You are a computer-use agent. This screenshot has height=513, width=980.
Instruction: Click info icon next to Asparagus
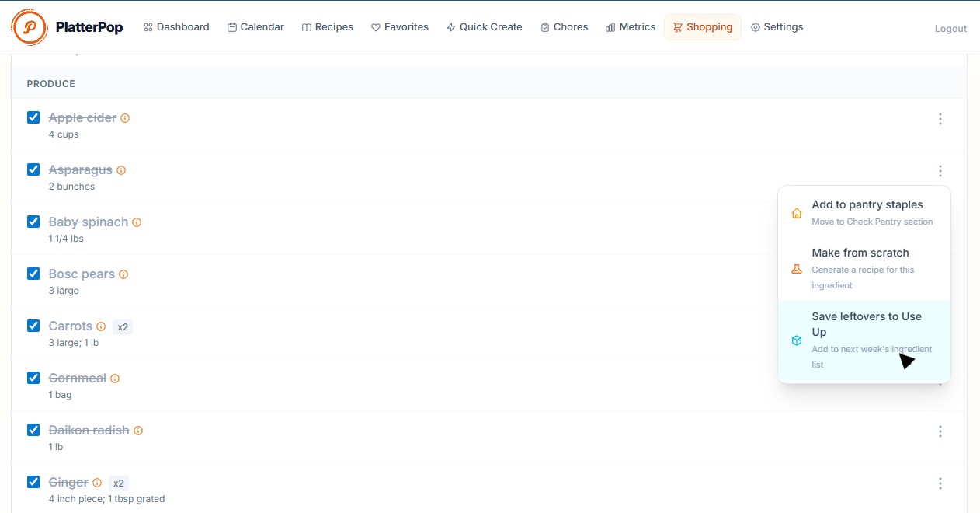[x=121, y=170]
